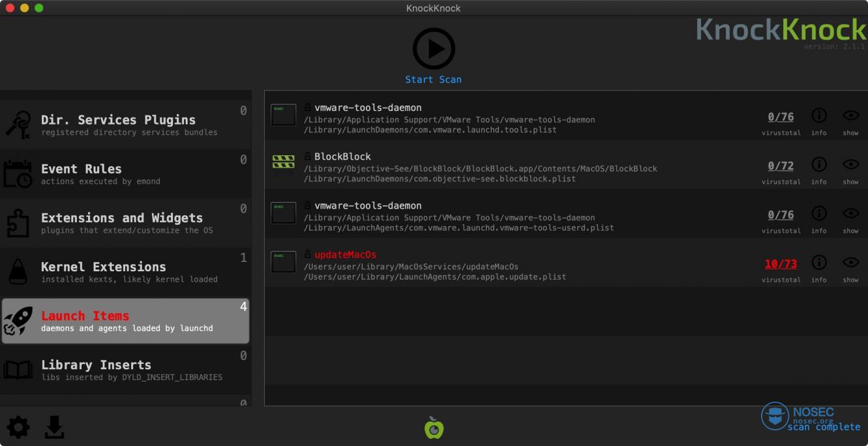Show info for the vmware-tools-userd LaunchAgents item
Viewport: 868px width, 446px height.
click(x=819, y=214)
